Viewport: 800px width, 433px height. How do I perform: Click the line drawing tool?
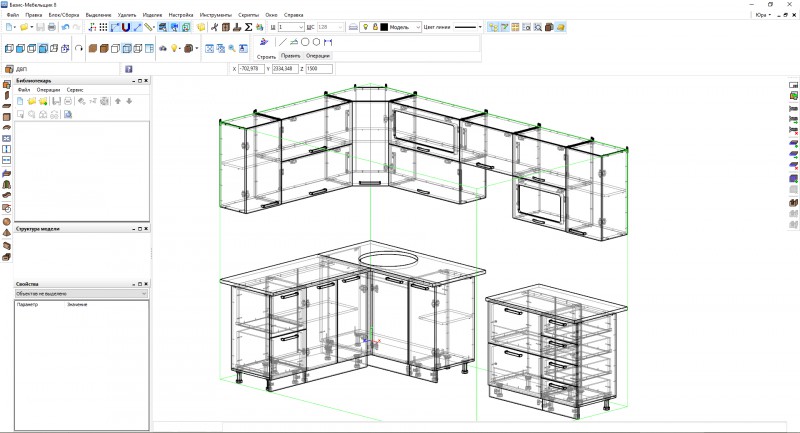[x=282, y=42]
